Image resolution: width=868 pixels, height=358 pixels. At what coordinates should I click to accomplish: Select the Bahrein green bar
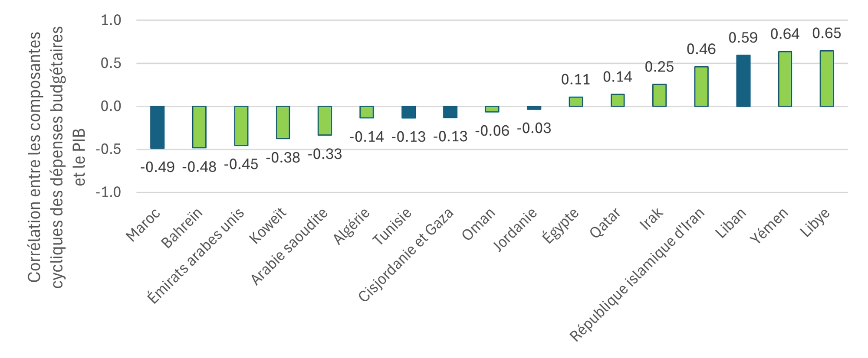click(199, 127)
